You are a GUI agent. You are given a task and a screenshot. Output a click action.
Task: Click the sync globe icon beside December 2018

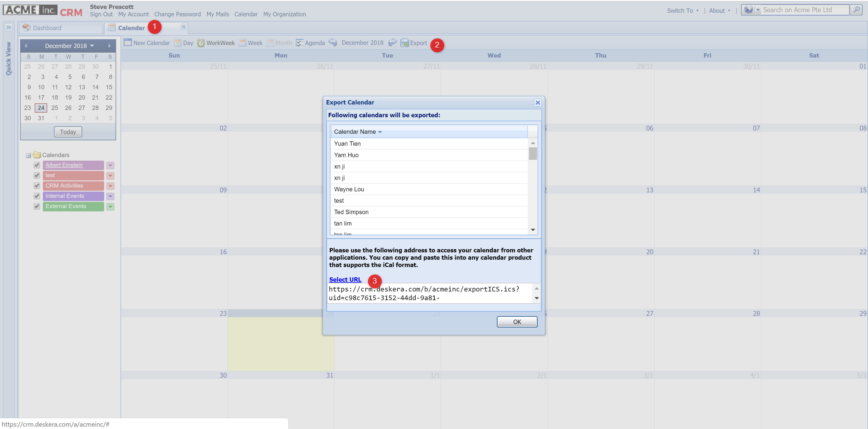click(333, 43)
